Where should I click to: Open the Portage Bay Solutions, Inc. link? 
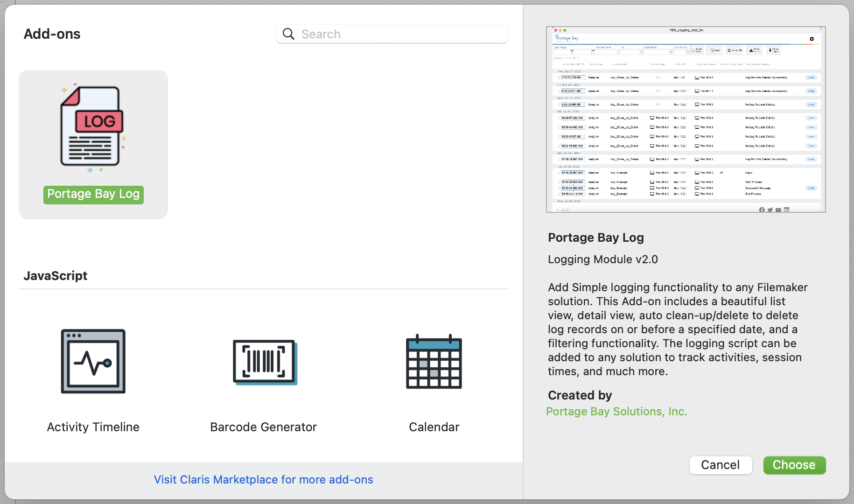tap(616, 412)
